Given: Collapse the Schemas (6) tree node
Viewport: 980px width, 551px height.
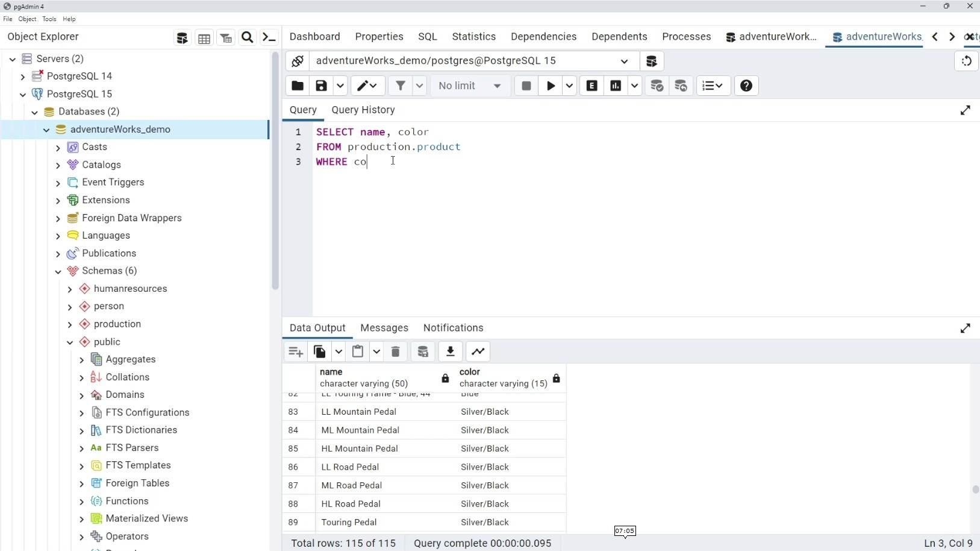Looking at the screenshot, I should (58, 271).
